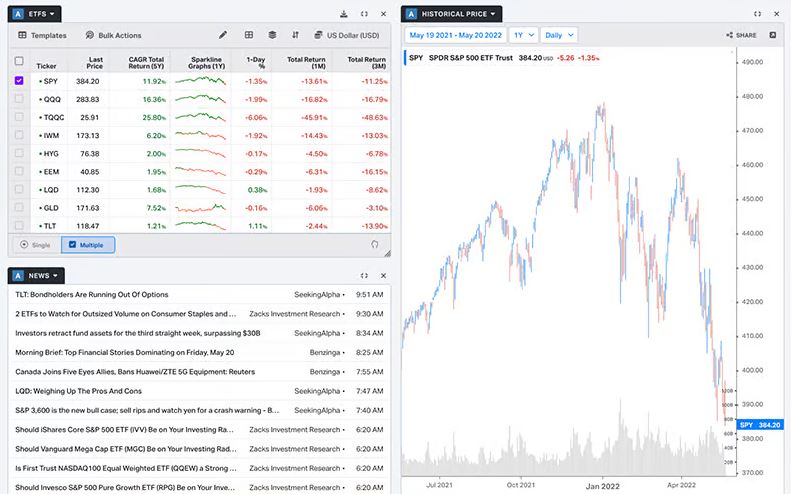Click the TLT ticker cell
This screenshot has height=494, width=791.
tap(47, 226)
